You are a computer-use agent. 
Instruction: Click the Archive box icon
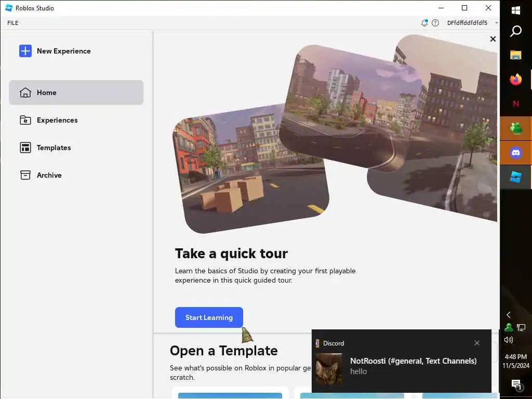25,175
